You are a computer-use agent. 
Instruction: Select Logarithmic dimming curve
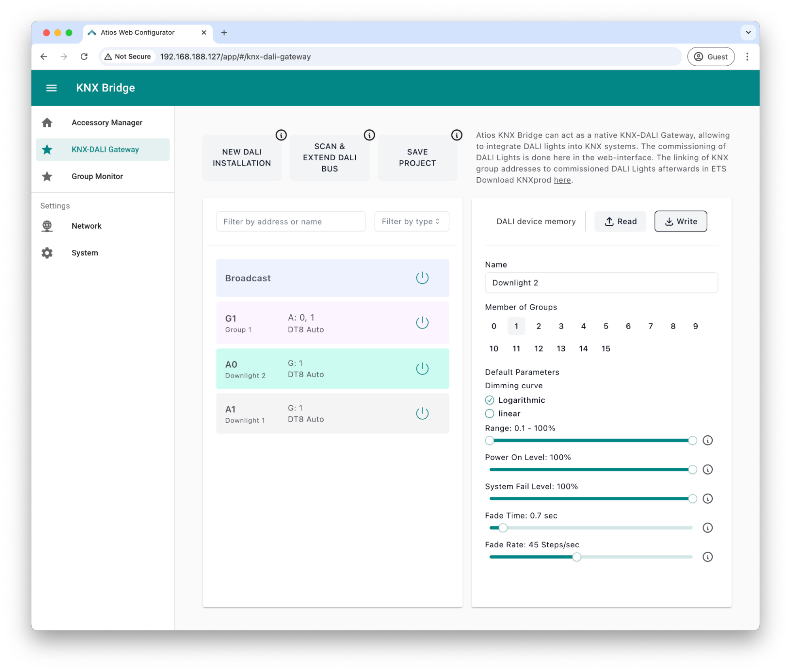(489, 400)
